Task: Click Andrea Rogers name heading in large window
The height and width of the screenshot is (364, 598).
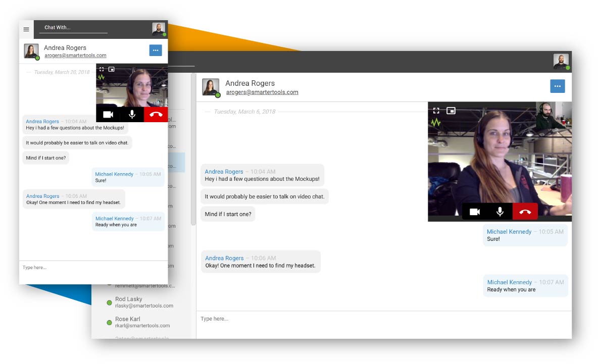Action: [x=250, y=83]
